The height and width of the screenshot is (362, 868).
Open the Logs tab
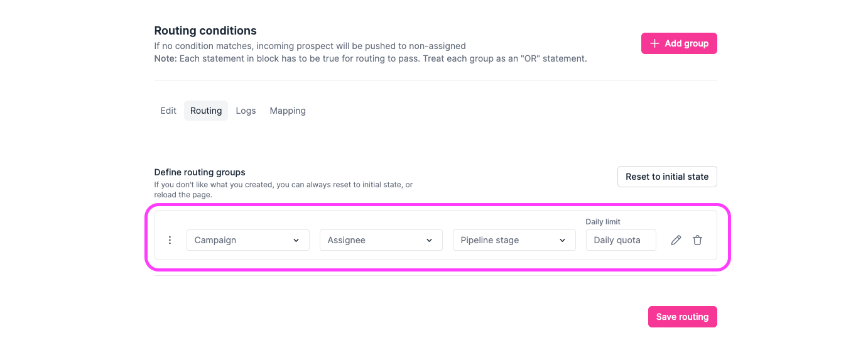coord(246,111)
